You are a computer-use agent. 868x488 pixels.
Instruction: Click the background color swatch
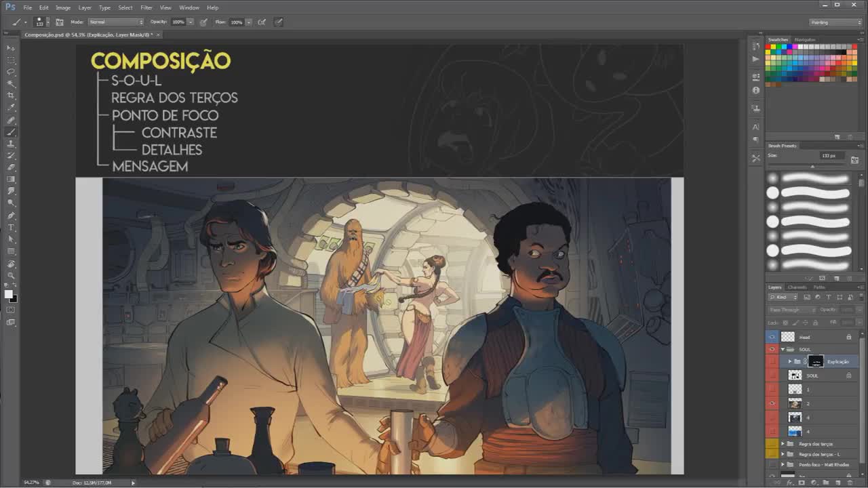click(14, 298)
